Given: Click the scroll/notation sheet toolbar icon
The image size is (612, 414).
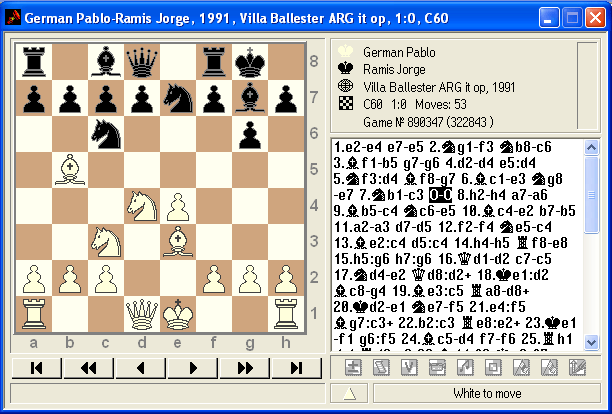Looking at the screenshot, I should [381, 367].
